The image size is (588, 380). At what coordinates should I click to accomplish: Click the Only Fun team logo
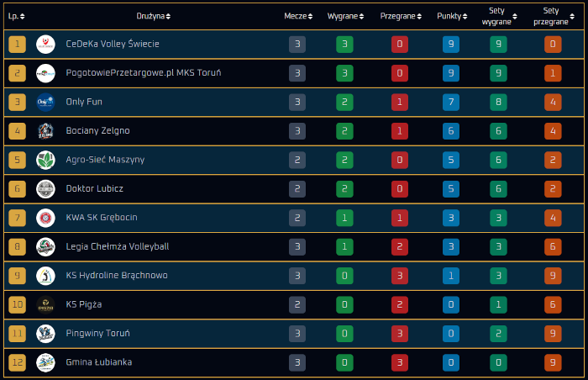click(x=45, y=103)
